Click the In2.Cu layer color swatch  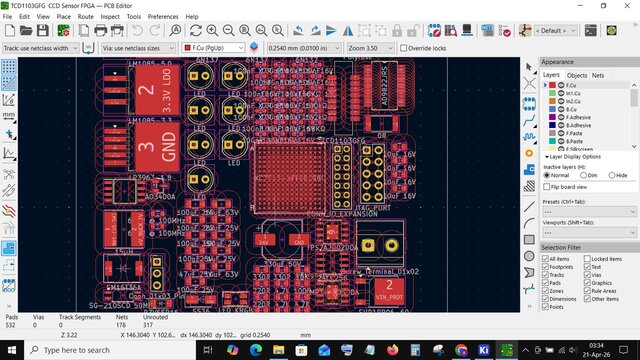point(552,101)
